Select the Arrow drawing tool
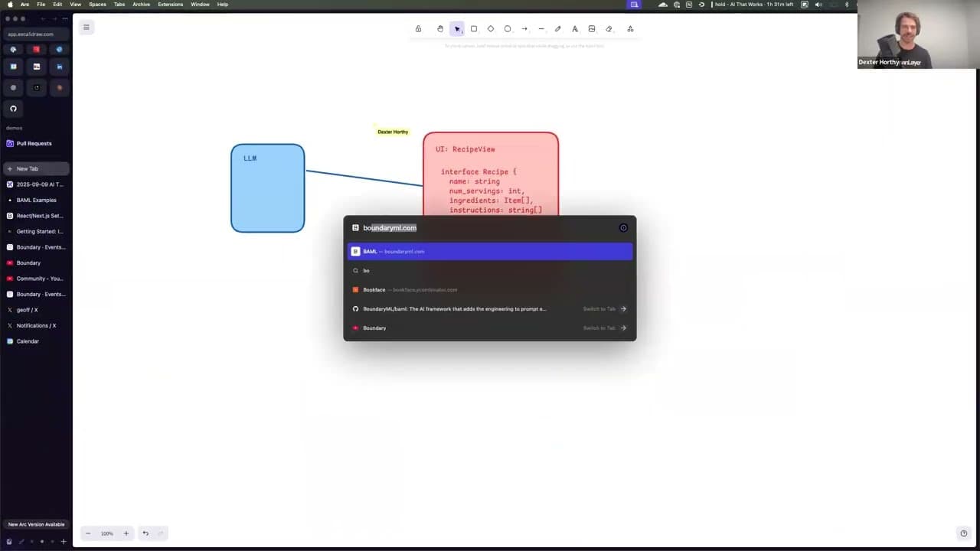Viewport: 980px width, 551px height. click(524, 29)
